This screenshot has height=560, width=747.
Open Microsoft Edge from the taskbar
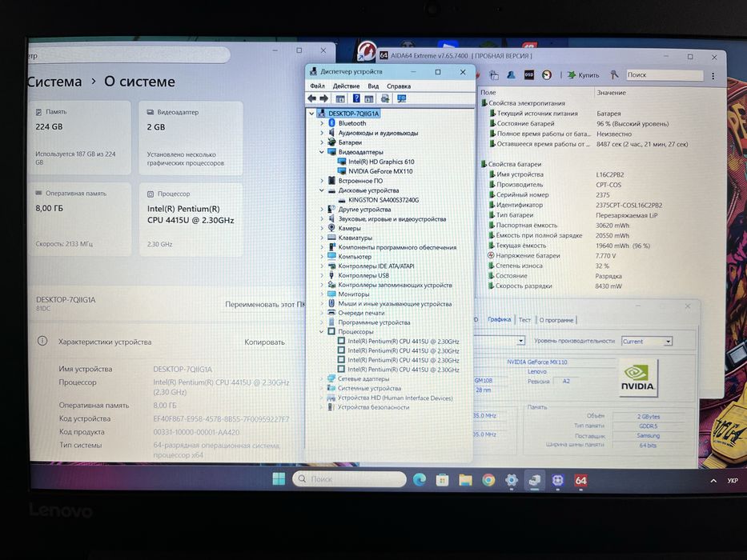tap(420, 479)
